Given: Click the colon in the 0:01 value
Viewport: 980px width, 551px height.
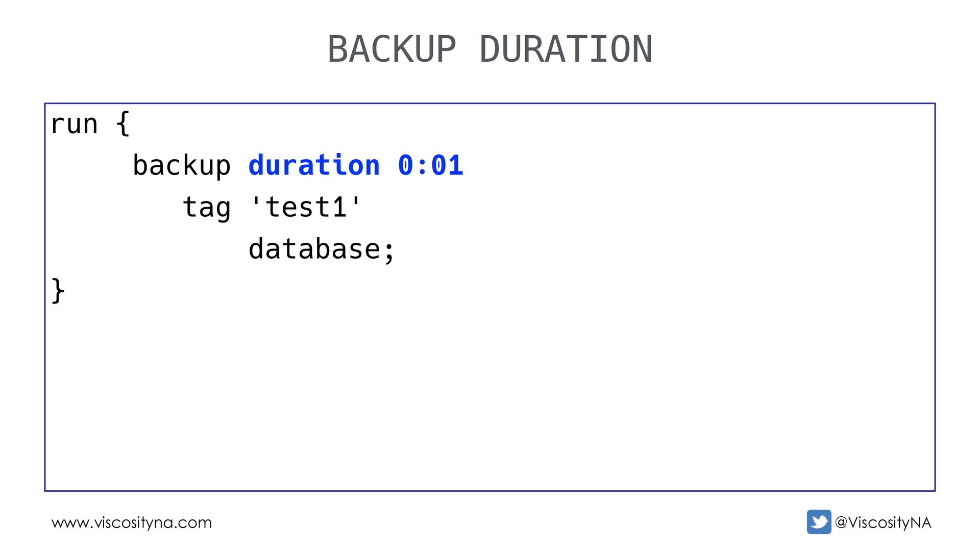Looking at the screenshot, I should pos(422,166).
